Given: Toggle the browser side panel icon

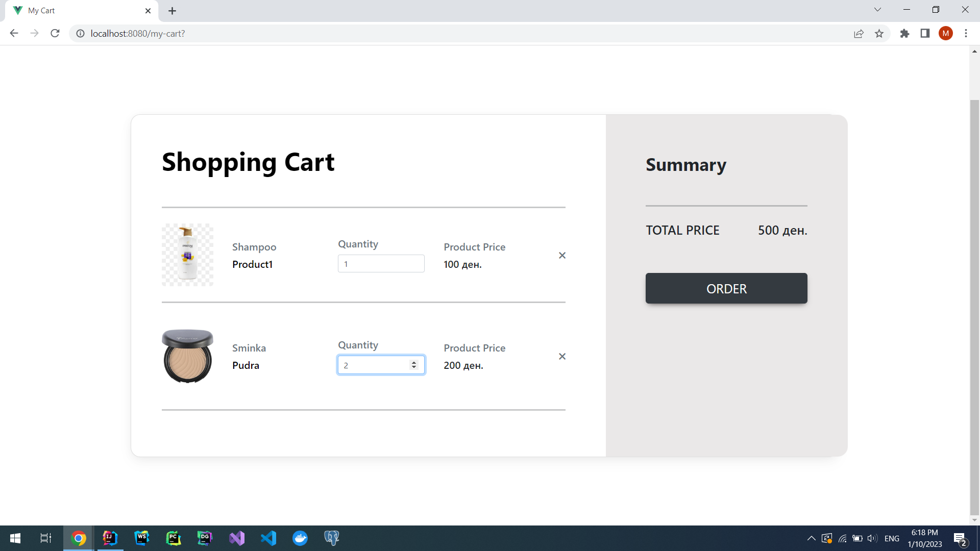Looking at the screenshot, I should tap(925, 34).
